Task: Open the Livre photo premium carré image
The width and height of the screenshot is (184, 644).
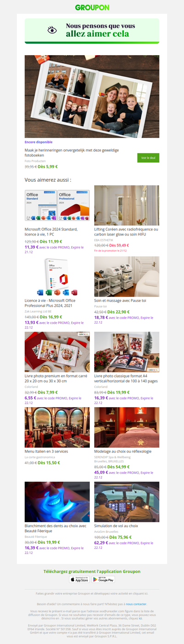Action: click(57, 352)
